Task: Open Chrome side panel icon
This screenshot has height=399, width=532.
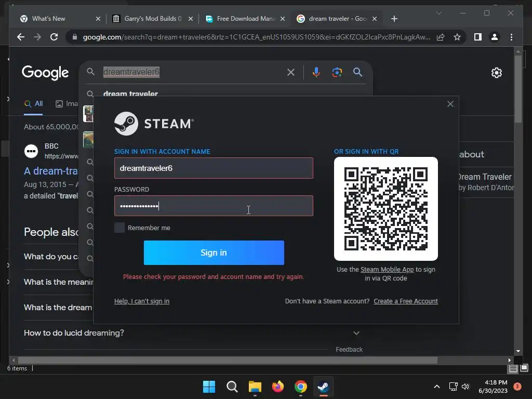Action: point(478,37)
